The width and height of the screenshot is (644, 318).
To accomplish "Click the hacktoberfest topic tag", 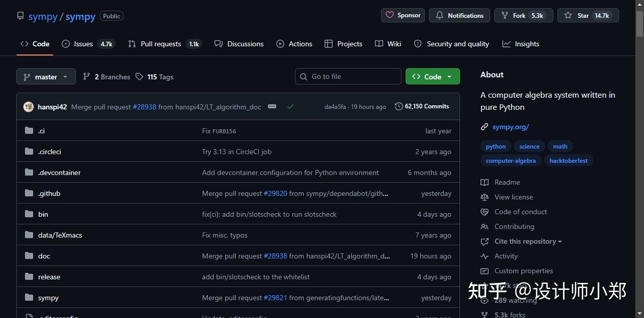I will tap(569, 161).
